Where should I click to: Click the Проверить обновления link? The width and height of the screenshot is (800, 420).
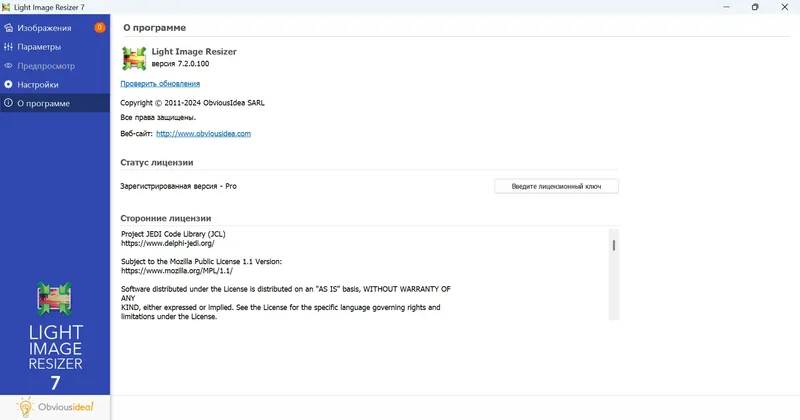(160, 84)
